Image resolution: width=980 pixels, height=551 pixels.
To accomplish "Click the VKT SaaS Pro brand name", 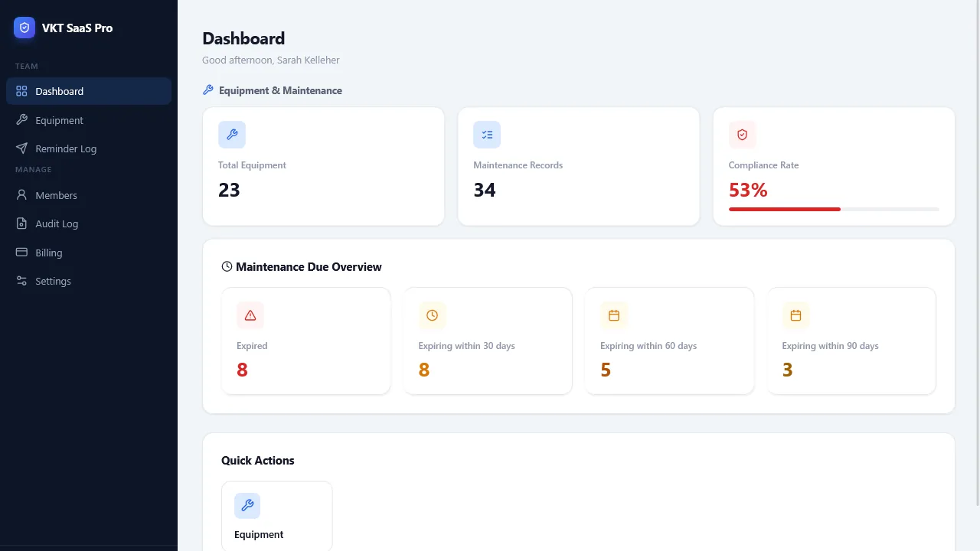I will [x=77, y=28].
